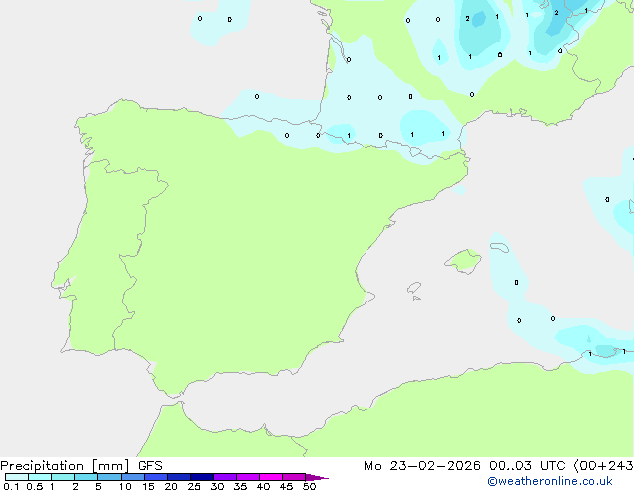This screenshot has width=634, height=490.
Task: Pick the 2–5 mm legend color swatch
Action: click(86, 477)
